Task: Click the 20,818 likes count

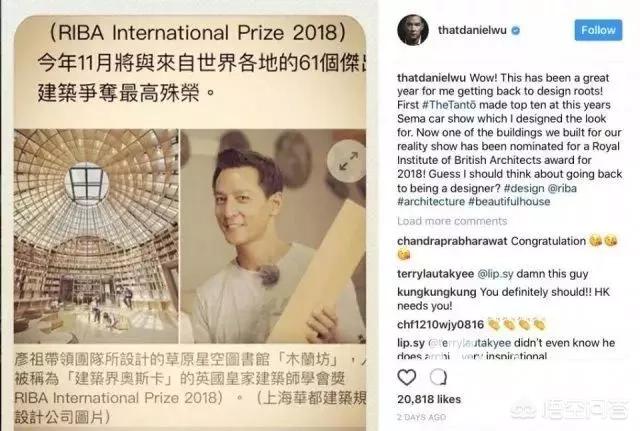Action: [x=429, y=399]
